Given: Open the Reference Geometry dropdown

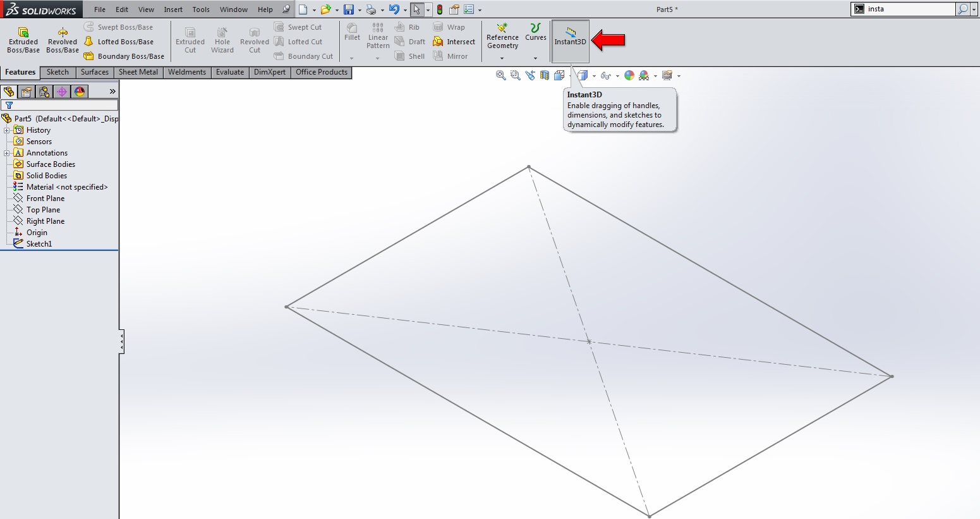Looking at the screenshot, I should pos(502,58).
